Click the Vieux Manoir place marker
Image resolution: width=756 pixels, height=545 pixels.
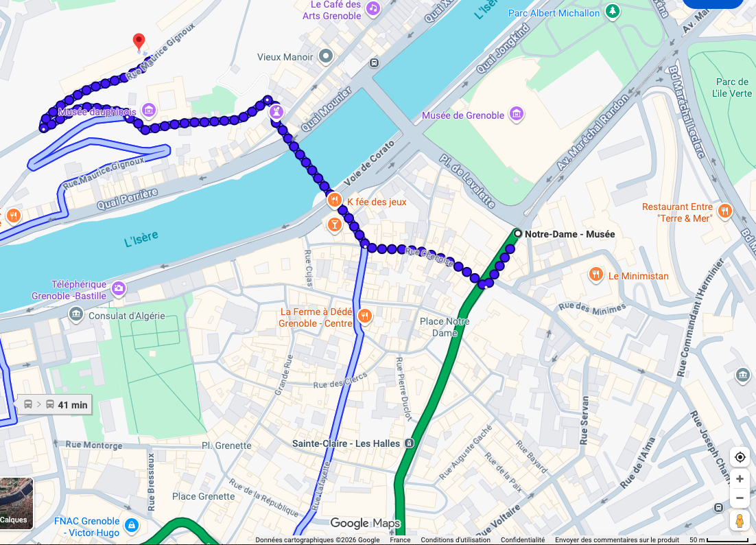point(326,56)
